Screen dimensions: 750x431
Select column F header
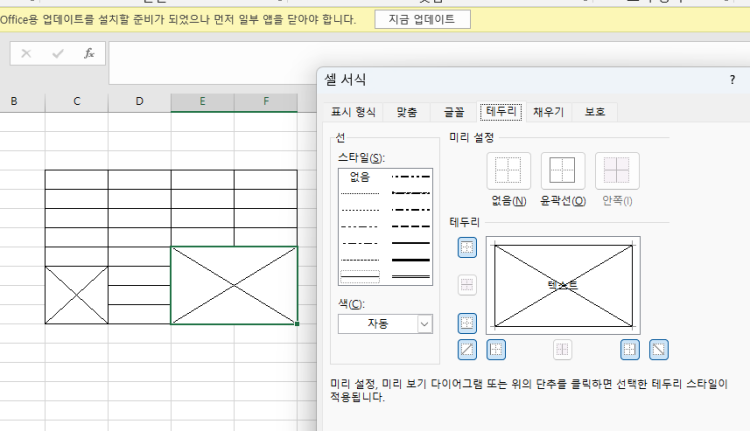click(x=266, y=101)
